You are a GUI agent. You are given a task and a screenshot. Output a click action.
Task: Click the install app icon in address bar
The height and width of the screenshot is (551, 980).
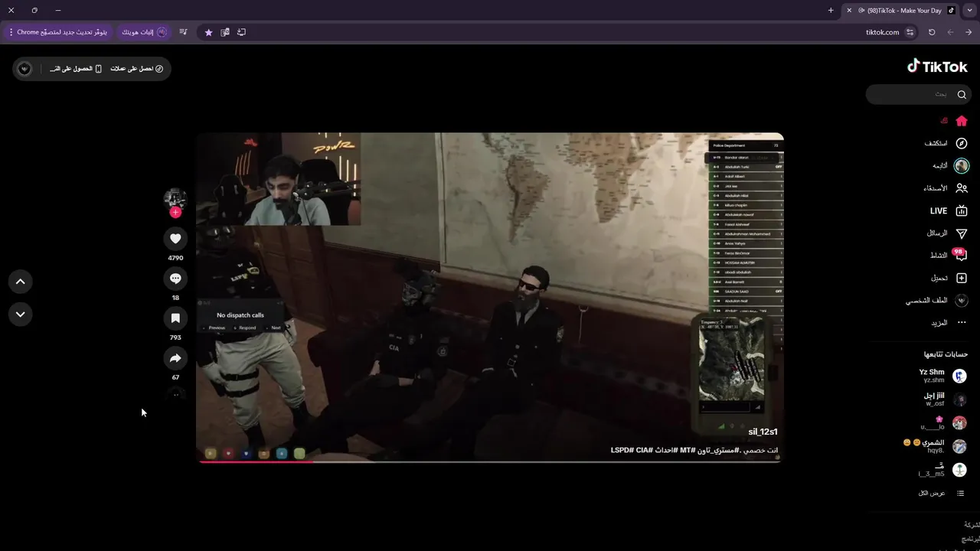[241, 32]
